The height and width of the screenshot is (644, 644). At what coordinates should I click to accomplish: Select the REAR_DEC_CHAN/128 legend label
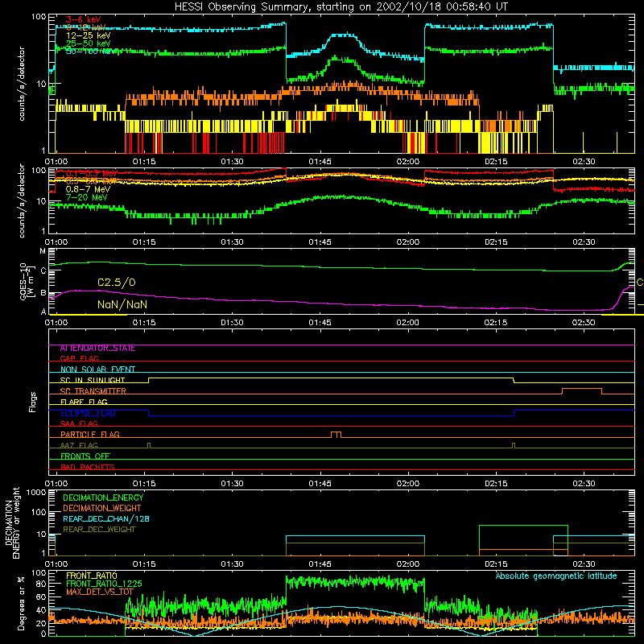click(x=106, y=518)
